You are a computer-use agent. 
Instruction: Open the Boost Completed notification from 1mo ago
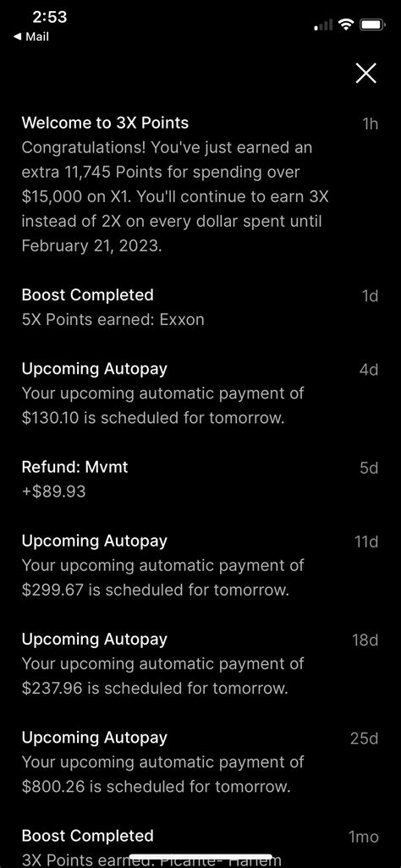pyautogui.click(x=200, y=846)
